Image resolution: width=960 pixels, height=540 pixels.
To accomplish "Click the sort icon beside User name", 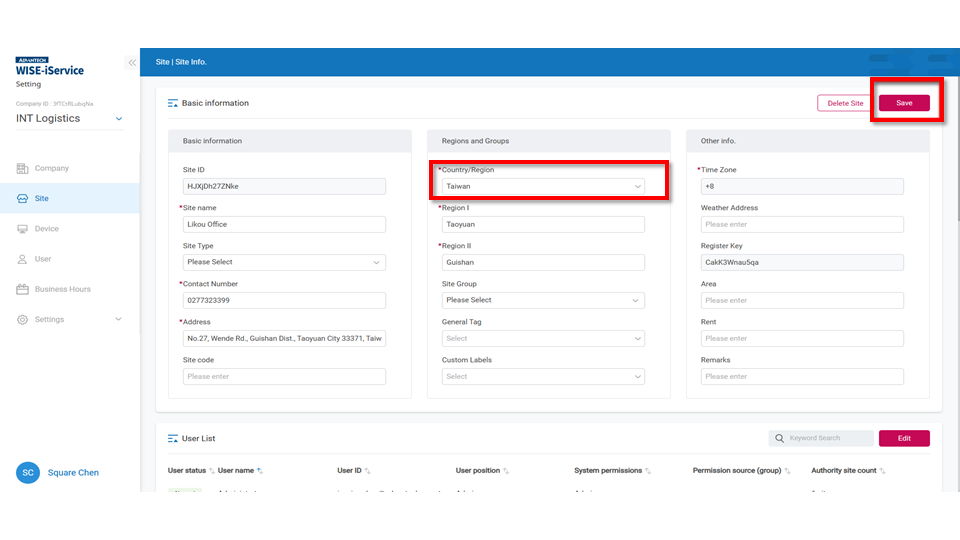I will tap(262, 471).
